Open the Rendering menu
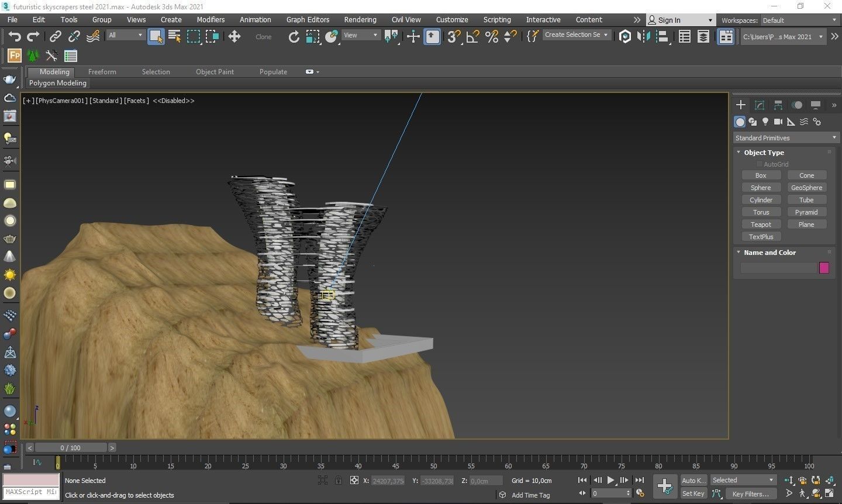The image size is (842, 504). point(360,19)
